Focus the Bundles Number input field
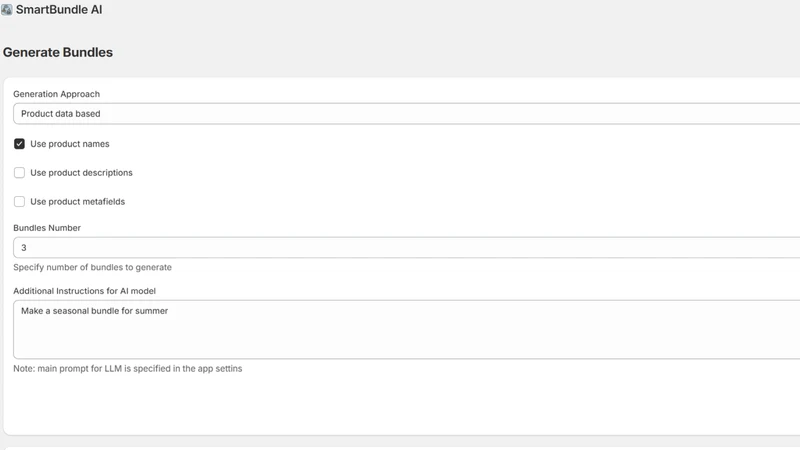This screenshot has width=800, height=450. tap(407, 247)
